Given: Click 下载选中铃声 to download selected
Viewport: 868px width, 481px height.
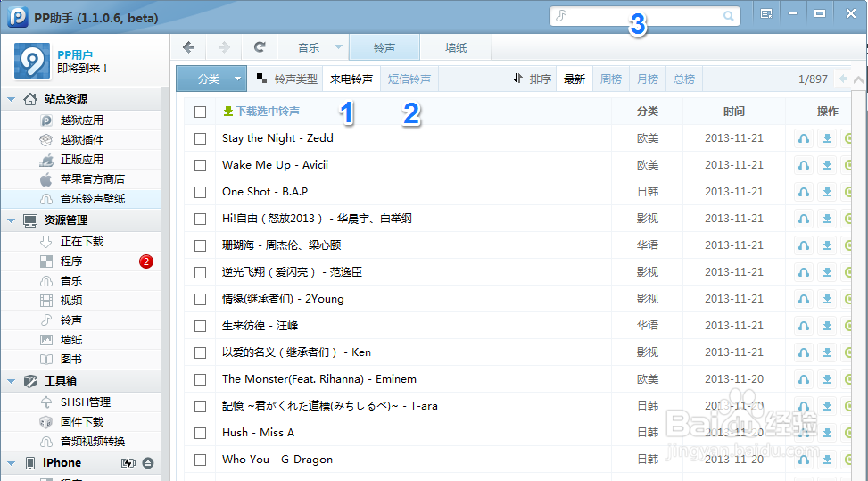Looking at the screenshot, I should coord(261,112).
